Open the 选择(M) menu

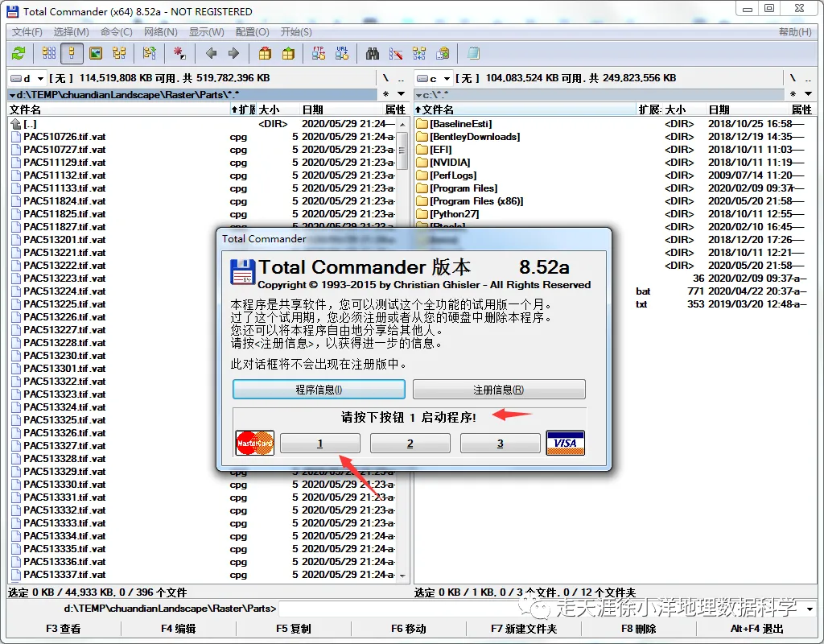[72, 32]
